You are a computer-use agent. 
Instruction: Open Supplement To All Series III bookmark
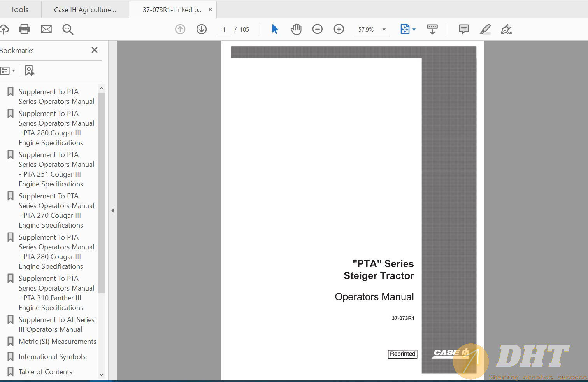56,324
